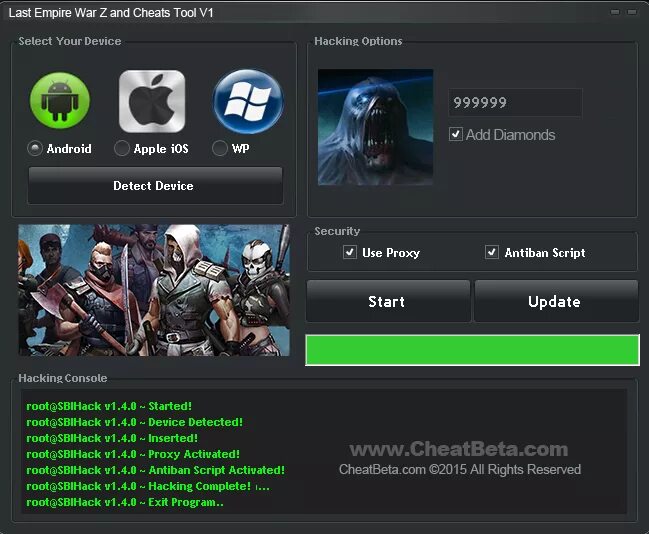The image size is (649, 534).
Task: Click the silver Apple logo icon
Action: pyautogui.click(x=152, y=101)
